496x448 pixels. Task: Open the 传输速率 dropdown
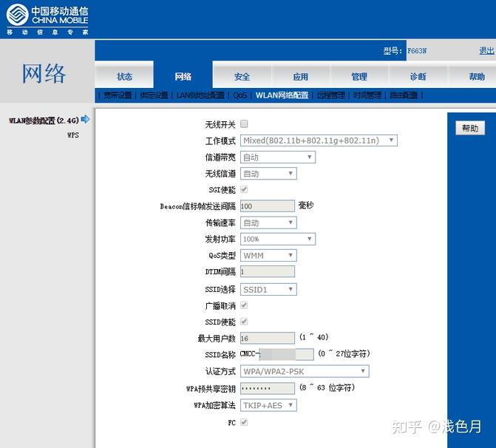[x=268, y=223]
